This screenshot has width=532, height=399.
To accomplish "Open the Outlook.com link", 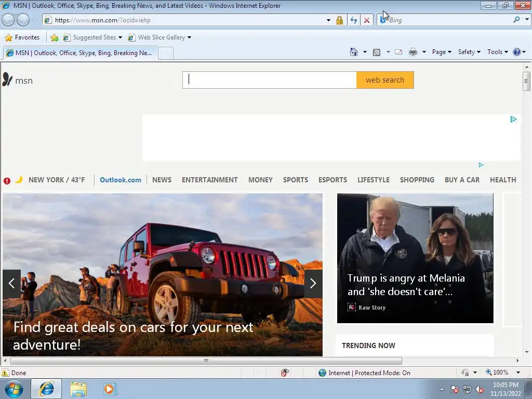I will pyautogui.click(x=121, y=180).
